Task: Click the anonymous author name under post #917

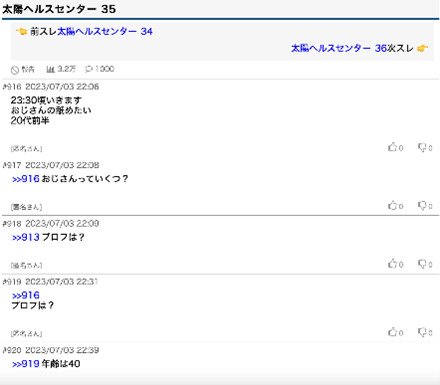Action: click(x=26, y=207)
